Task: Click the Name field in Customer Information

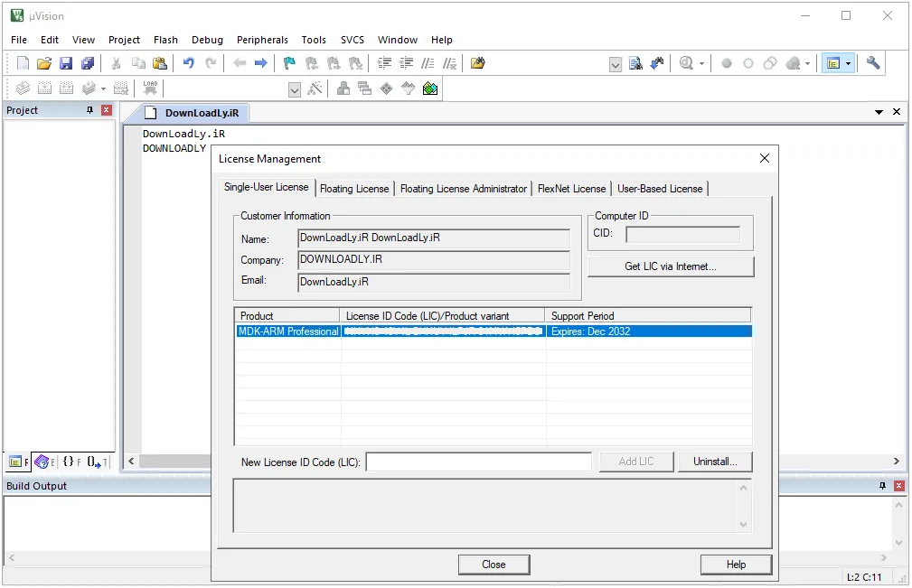Action: point(434,238)
